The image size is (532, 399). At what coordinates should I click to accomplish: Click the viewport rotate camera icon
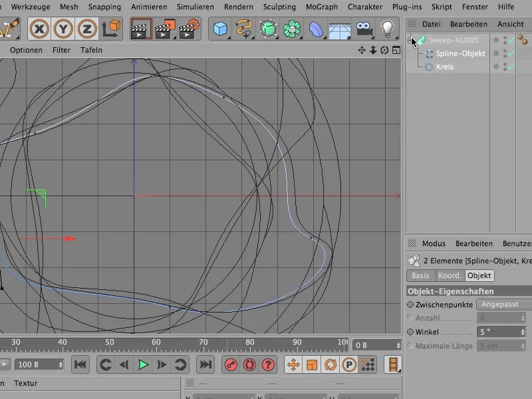point(384,51)
